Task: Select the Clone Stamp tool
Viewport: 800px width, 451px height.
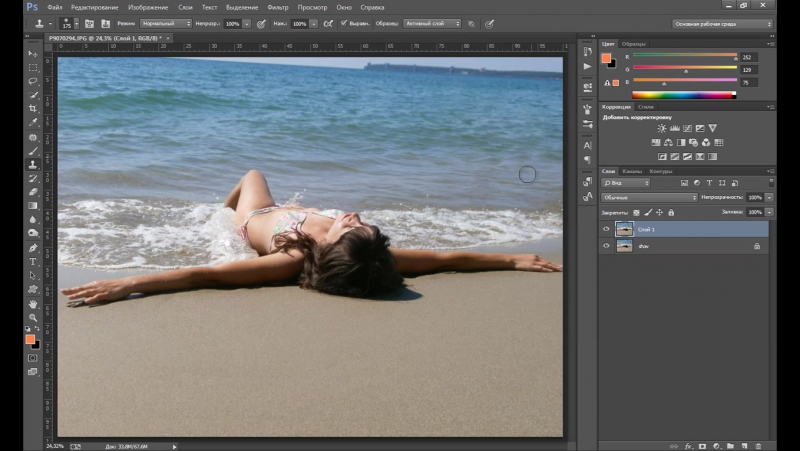Action: (33, 164)
